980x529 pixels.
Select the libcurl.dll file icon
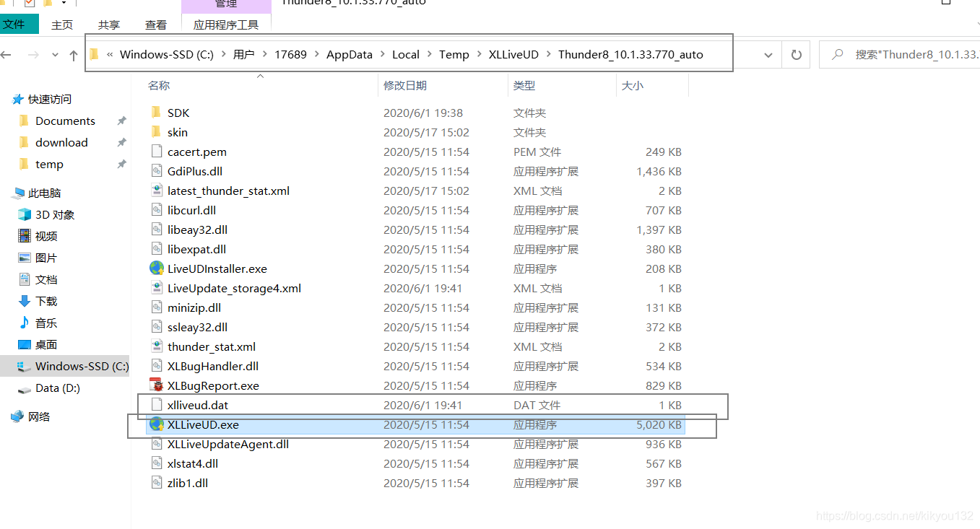(x=156, y=210)
